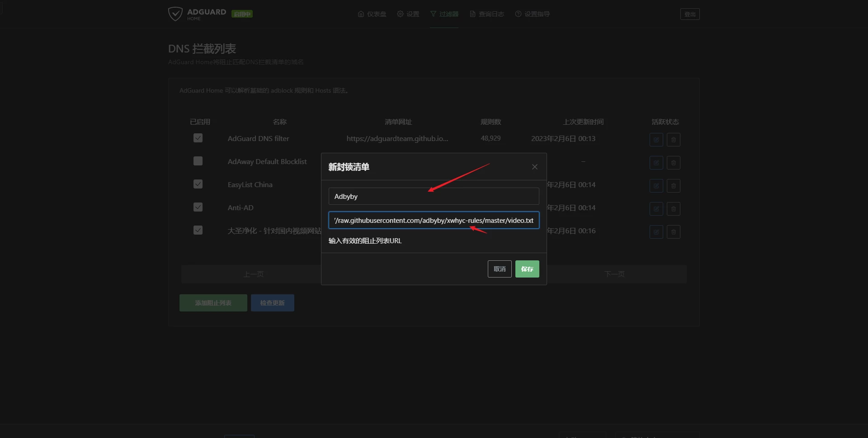Delete the 大圣净化 list entry
The height and width of the screenshot is (438, 868).
pos(674,232)
